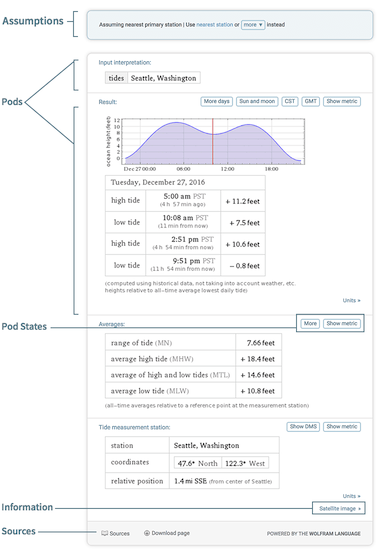Click the '+ 10.8 feet' value
Viewport: 381px width, 557px height.
pos(258,391)
